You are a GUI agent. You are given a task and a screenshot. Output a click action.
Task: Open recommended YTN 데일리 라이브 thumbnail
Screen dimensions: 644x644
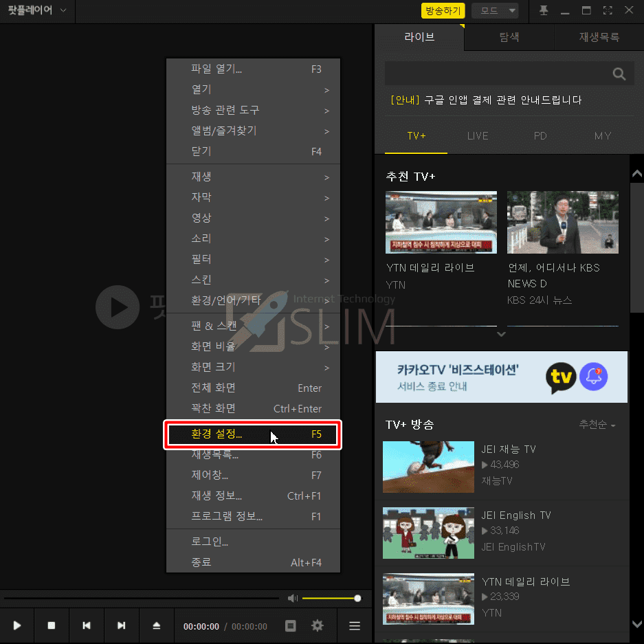[441, 222]
